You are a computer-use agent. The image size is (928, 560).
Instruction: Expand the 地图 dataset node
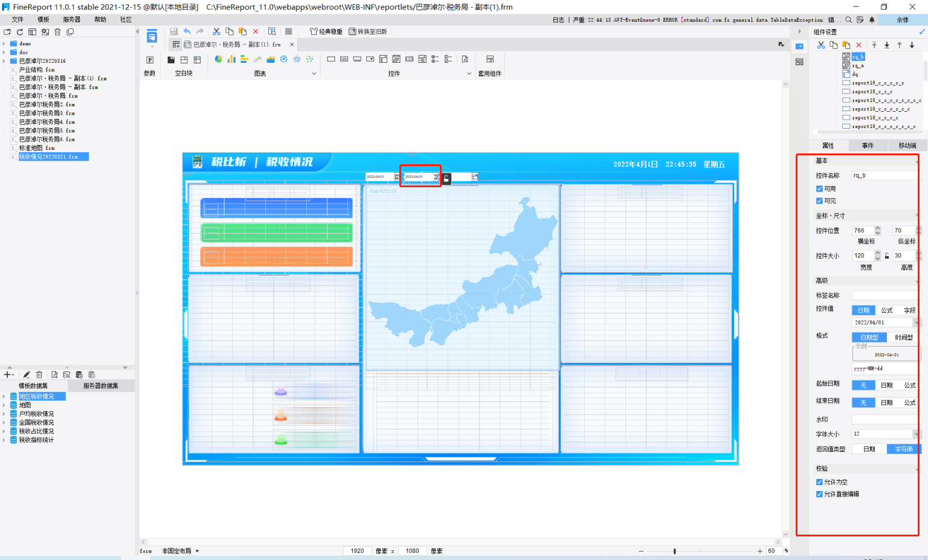(x=4, y=405)
